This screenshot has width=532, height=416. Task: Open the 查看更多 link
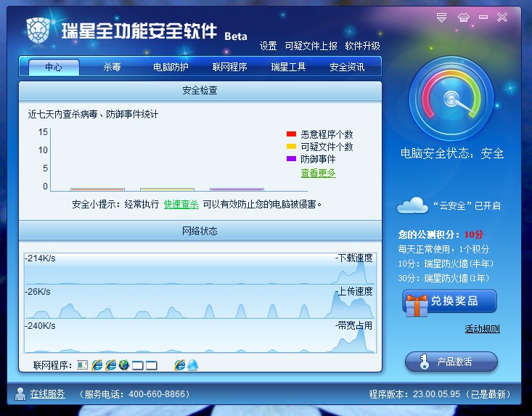point(318,173)
